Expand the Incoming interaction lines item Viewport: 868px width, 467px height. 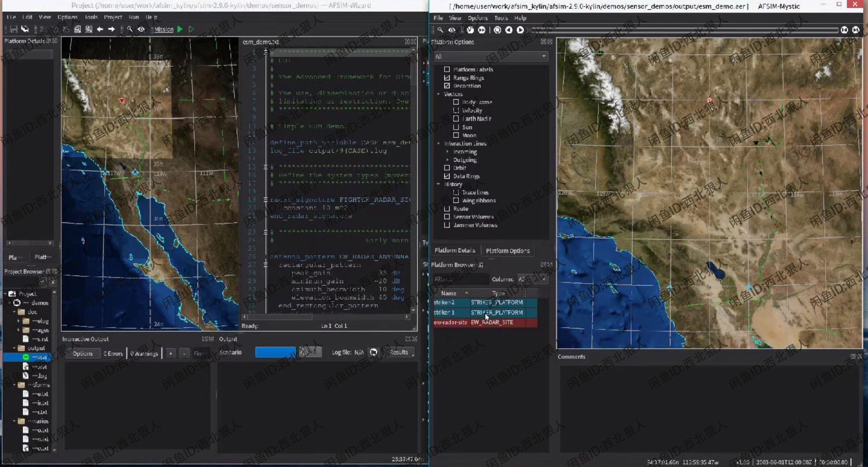tap(448, 152)
